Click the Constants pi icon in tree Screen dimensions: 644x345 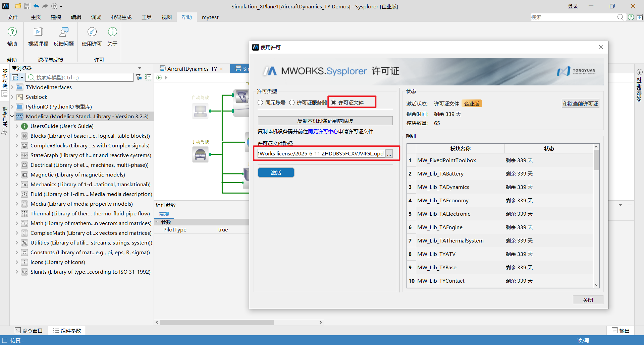(x=24, y=253)
